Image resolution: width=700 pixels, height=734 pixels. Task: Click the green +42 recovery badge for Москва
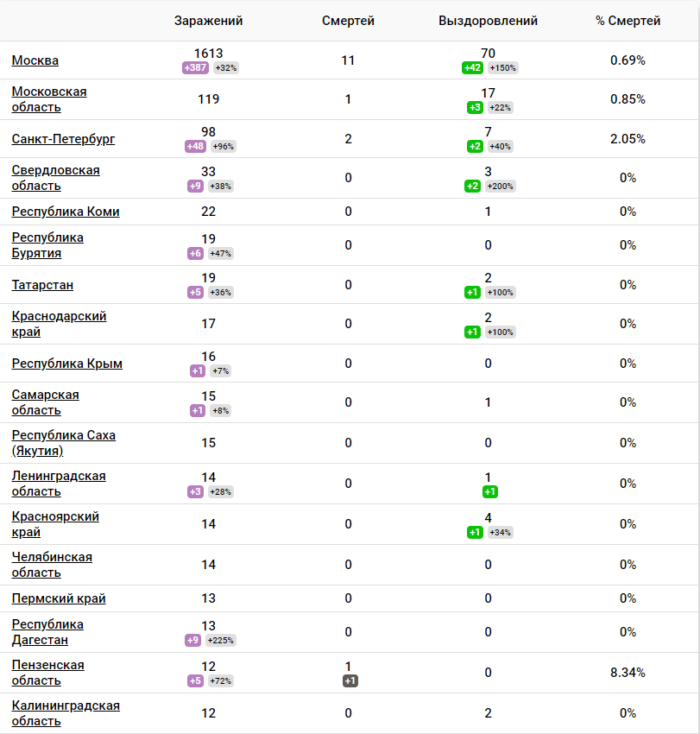coord(473,66)
